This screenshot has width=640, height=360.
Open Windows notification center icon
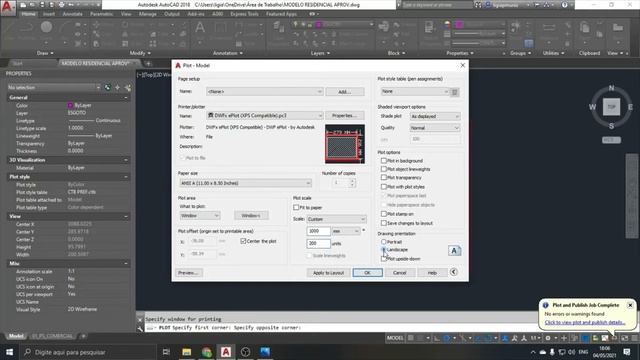click(x=627, y=352)
